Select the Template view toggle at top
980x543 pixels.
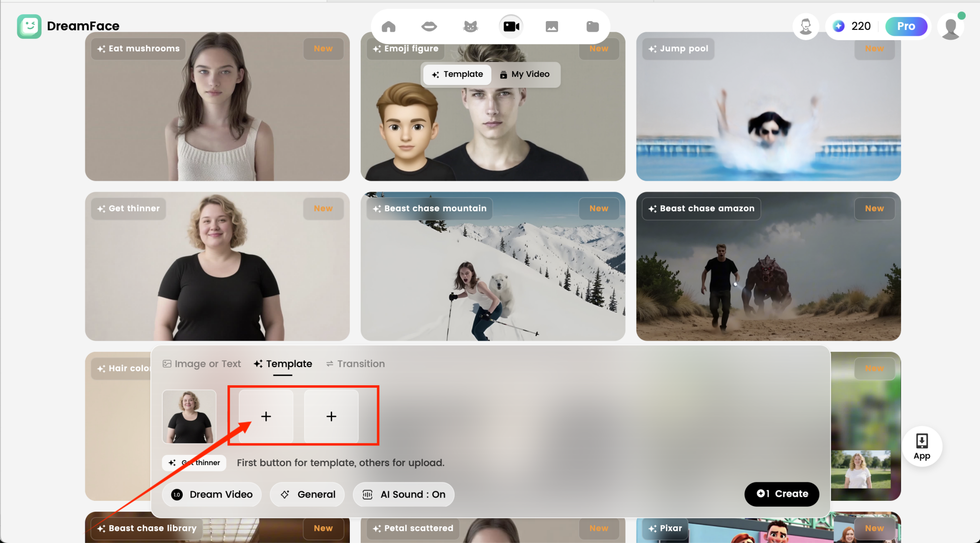point(457,74)
